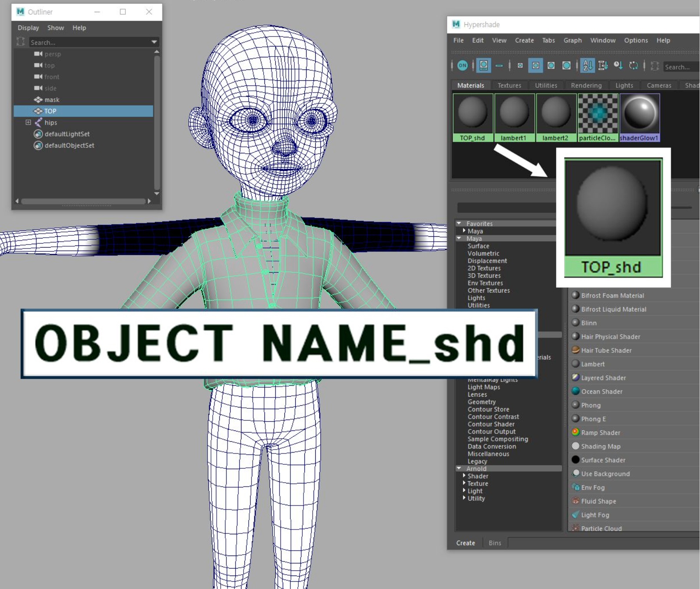Sort materials by name A-Z icon
The image size is (700, 589).
pos(588,66)
